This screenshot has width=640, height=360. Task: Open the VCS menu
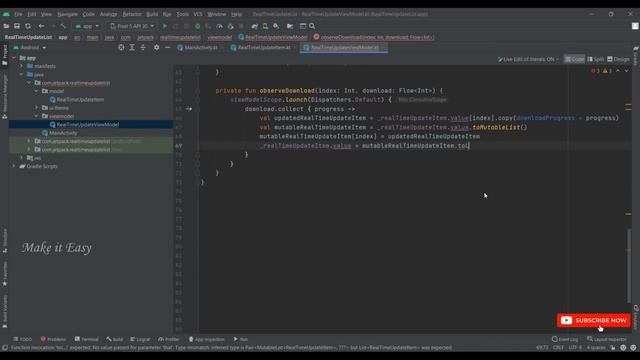point(198,14)
